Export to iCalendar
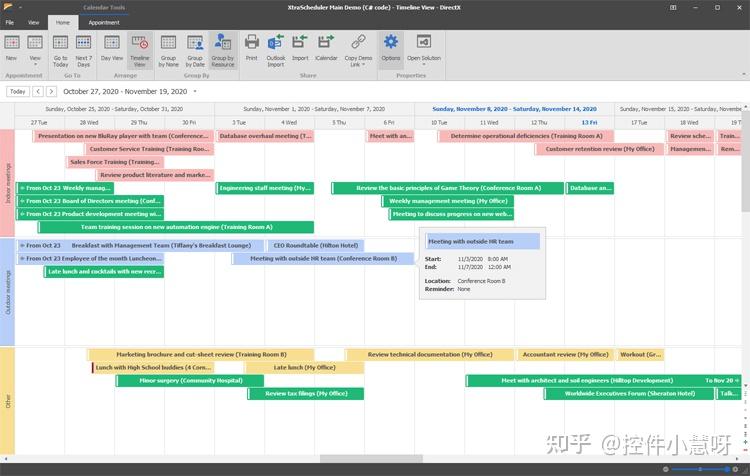This screenshot has height=476, width=750. pos(326,49)
